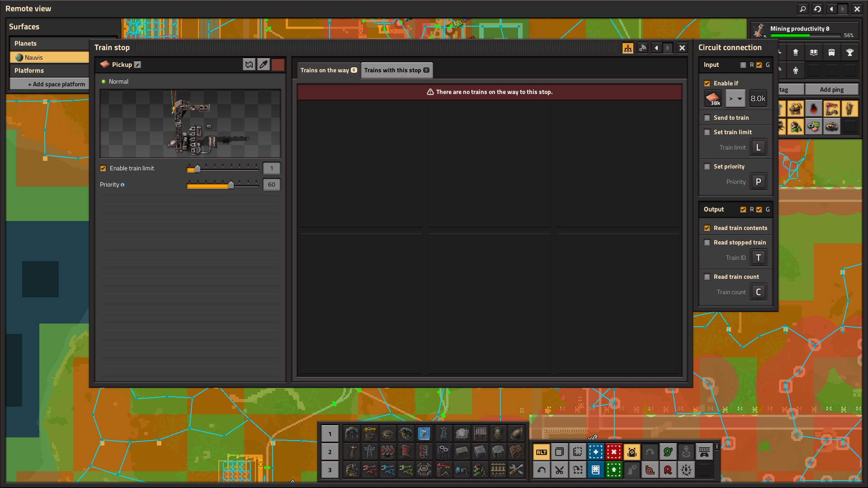Screen dimensions: 868x488
Task: Select the priority signal P slot
Action: tap(759, 182)
